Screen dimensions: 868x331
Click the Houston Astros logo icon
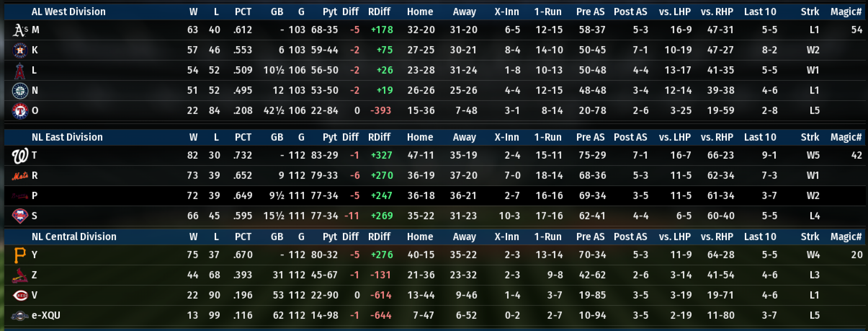click(20, 50)
